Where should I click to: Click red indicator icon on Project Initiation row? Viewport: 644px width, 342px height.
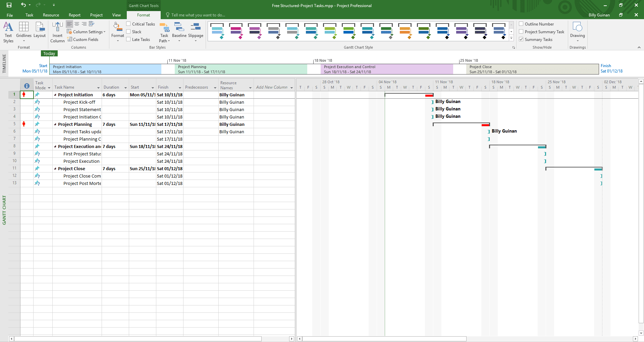pos(24,95)
